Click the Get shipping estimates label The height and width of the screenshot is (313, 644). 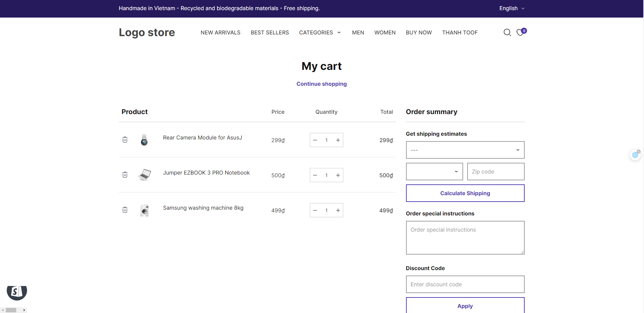(x=436, y=134)
